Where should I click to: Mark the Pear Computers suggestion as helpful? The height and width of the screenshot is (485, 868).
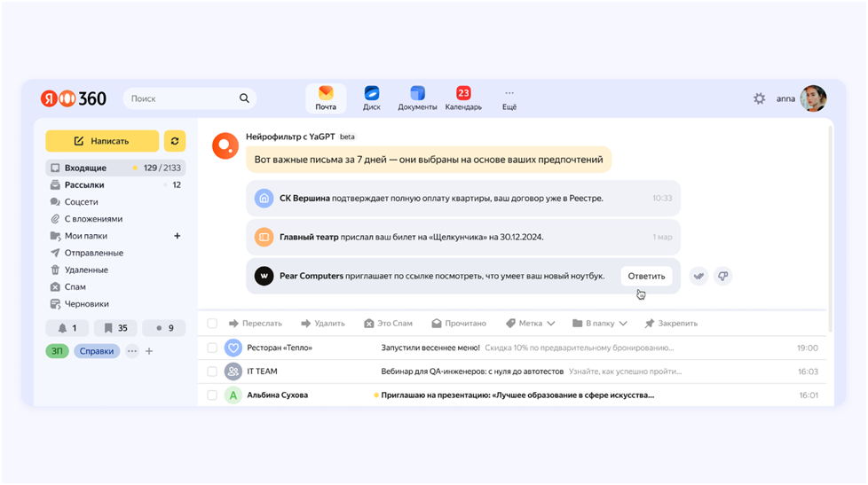(699, 276)
